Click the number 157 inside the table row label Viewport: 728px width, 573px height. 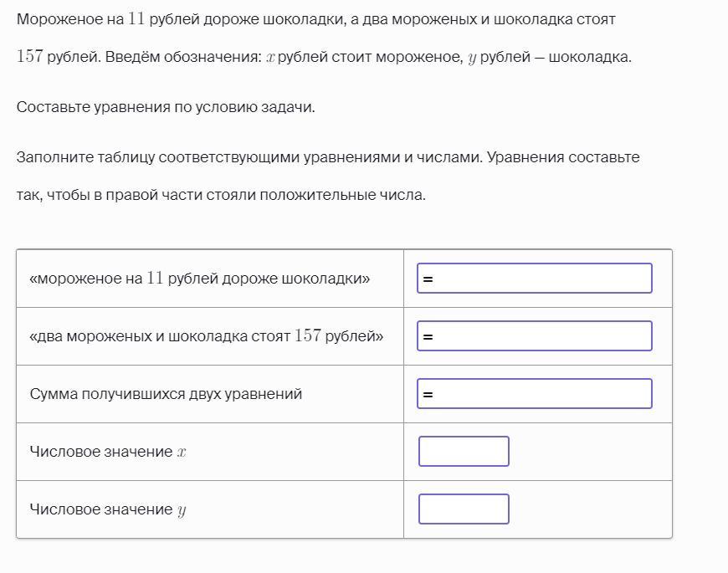(308, 335)
